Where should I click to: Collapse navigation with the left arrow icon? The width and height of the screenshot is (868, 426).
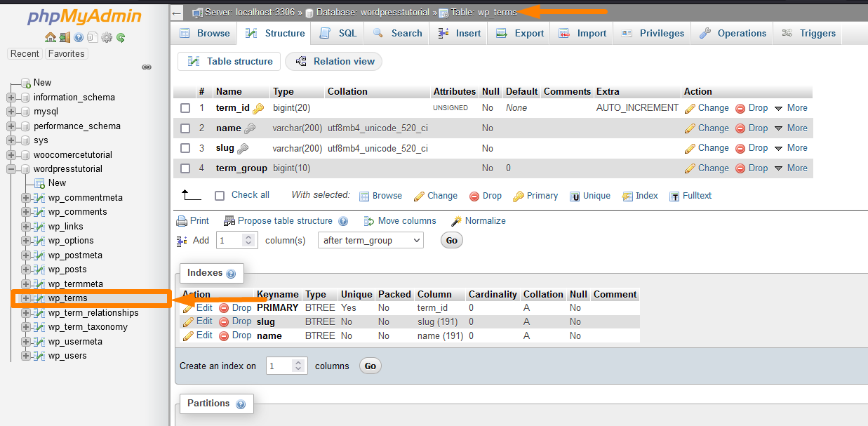pyautogui.click(x=177, y=13)
